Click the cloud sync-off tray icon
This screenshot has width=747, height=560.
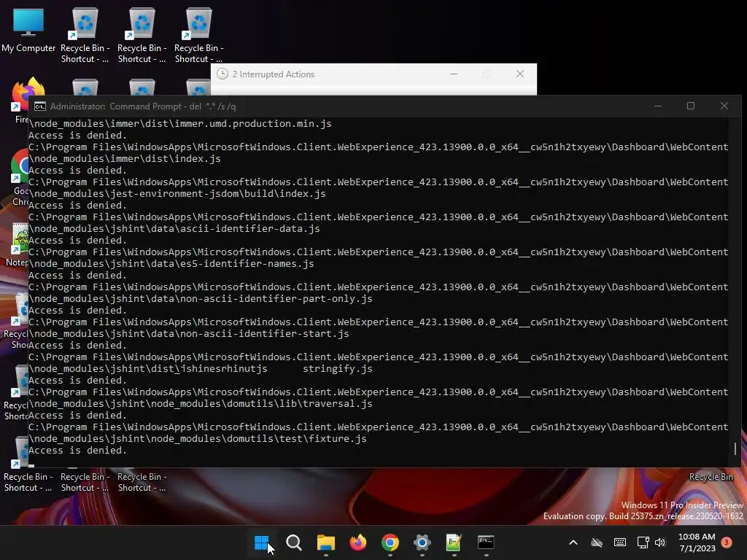click(x=597, y=542)
